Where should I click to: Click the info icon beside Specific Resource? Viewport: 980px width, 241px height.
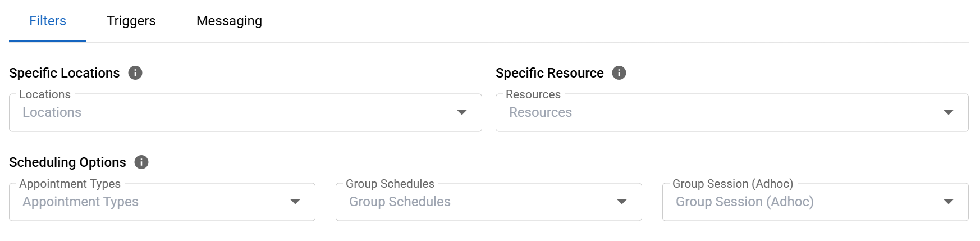[x=619, y=73]
